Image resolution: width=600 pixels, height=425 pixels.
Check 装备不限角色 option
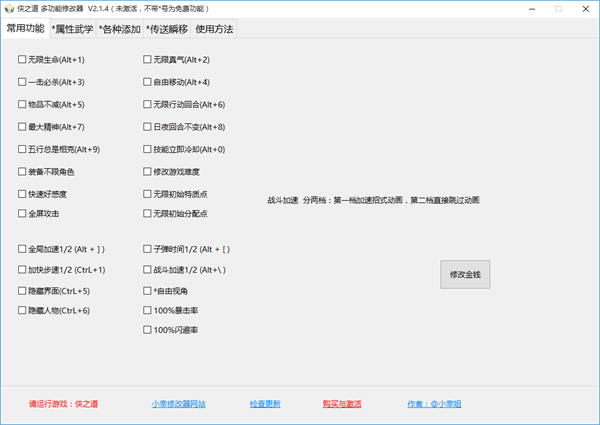coord(22,172)
